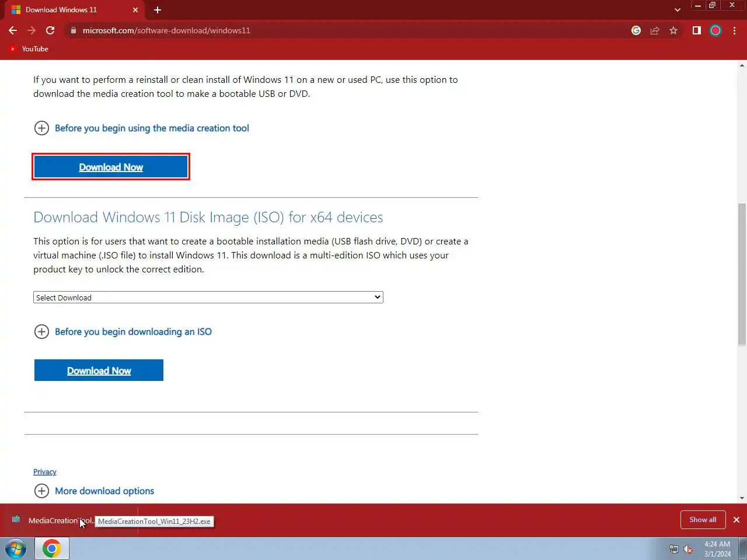This screenshot has height=560, width=747.
Task: Click the forward navigation arrow
Action: [32, 30]
